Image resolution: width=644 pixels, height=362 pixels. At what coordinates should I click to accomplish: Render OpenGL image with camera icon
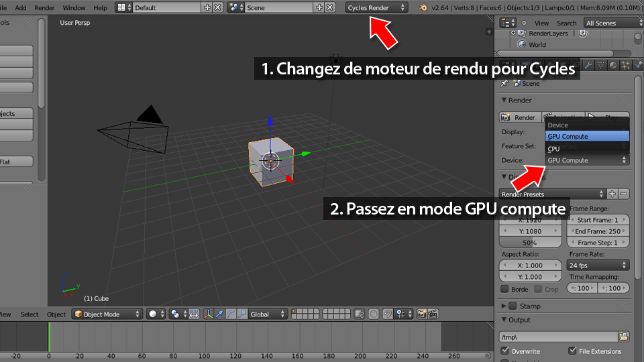coord(421,314)
